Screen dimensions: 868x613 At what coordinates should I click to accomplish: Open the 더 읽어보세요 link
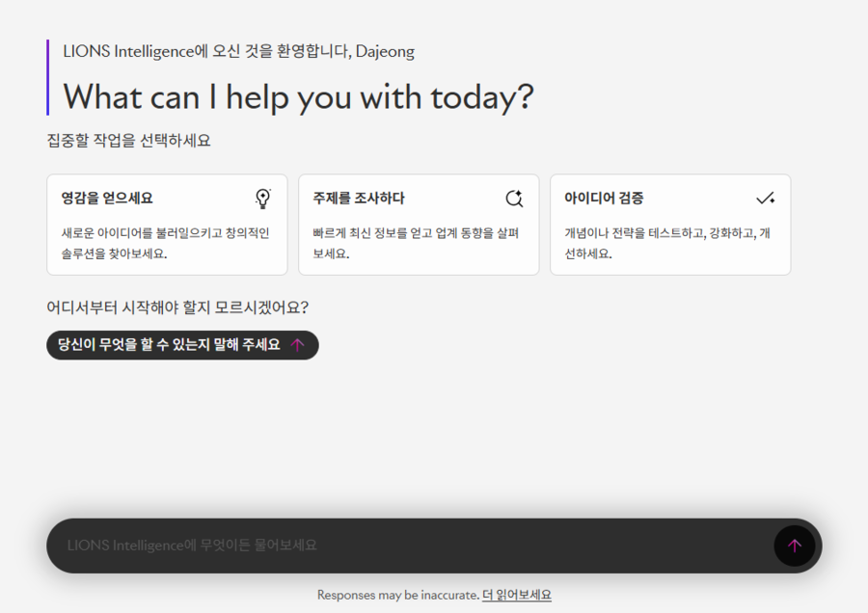tap(517, 596)
